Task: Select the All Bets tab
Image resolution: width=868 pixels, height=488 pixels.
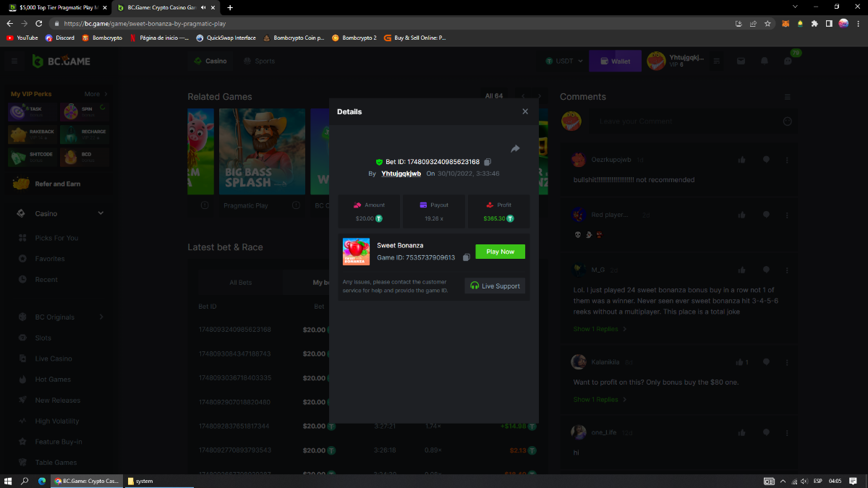Action: coord(240,283)
